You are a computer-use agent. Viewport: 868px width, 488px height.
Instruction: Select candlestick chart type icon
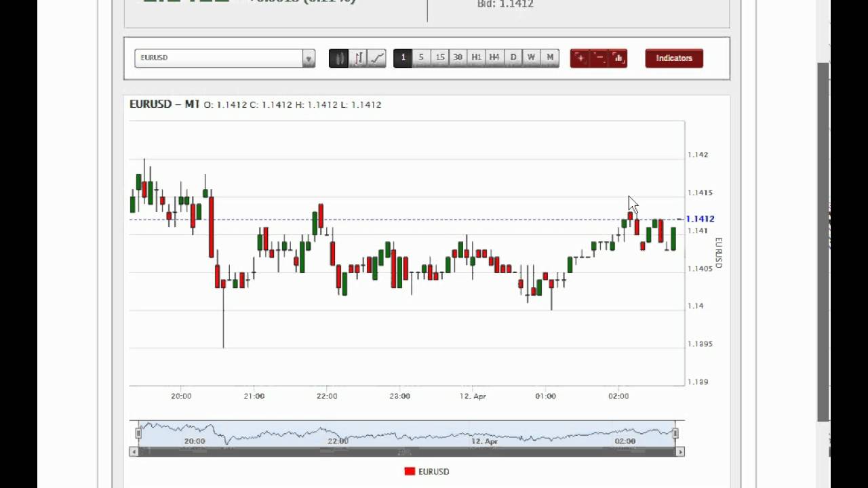[x=338, y=58]
